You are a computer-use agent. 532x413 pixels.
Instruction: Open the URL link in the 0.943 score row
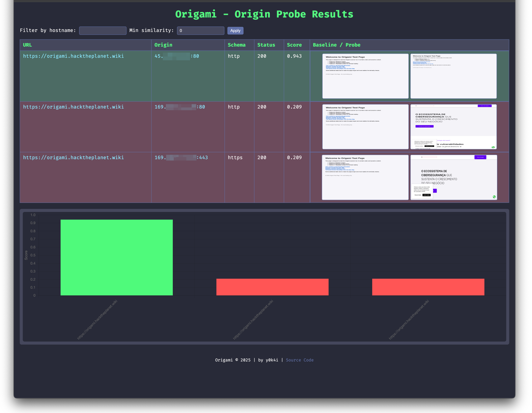click(74, 56)
